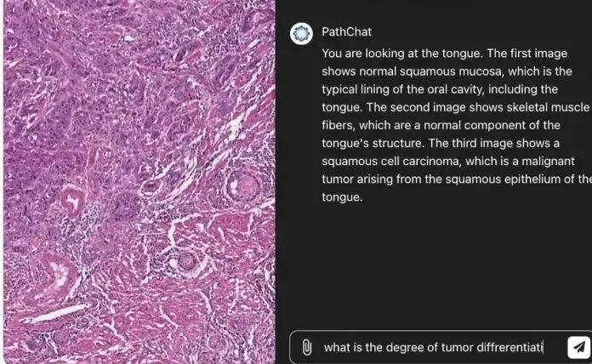Click the PathChat avatar logo
The image size is (592, 364).
click(x=301, y=33)
